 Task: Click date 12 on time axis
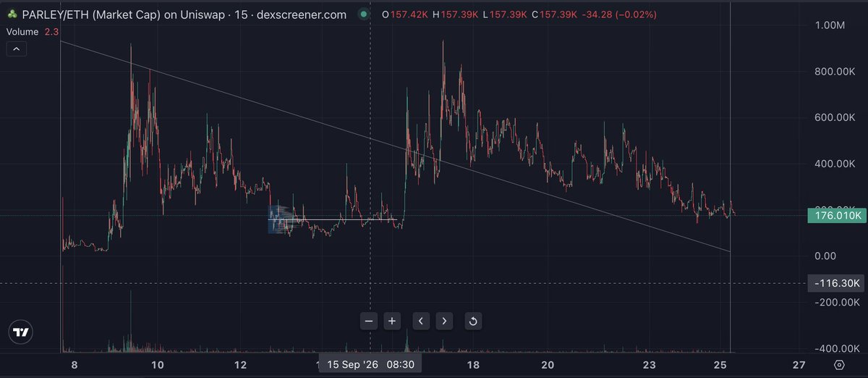[x=241, y=364]
